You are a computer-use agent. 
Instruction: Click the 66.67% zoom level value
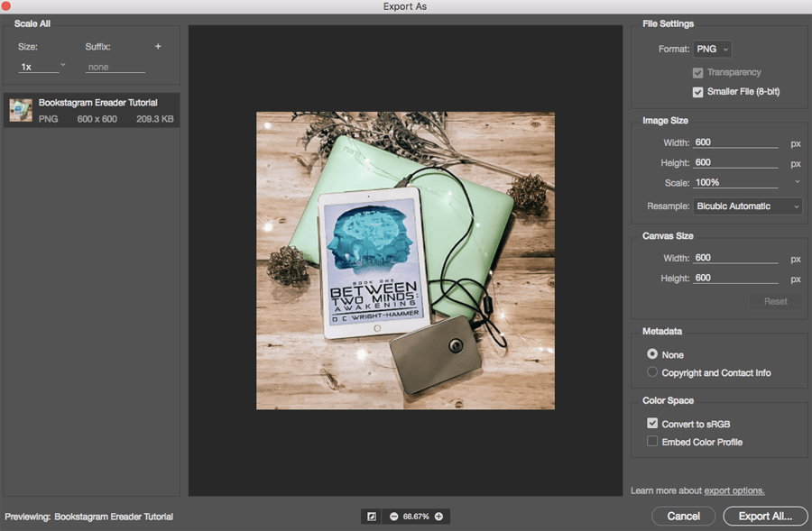point(416,517)
